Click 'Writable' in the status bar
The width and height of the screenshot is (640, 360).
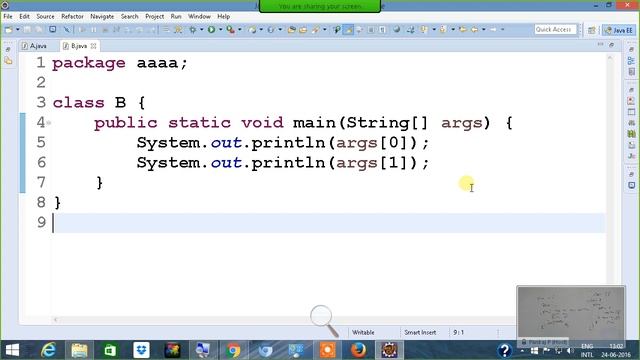(x=363, y=332)
